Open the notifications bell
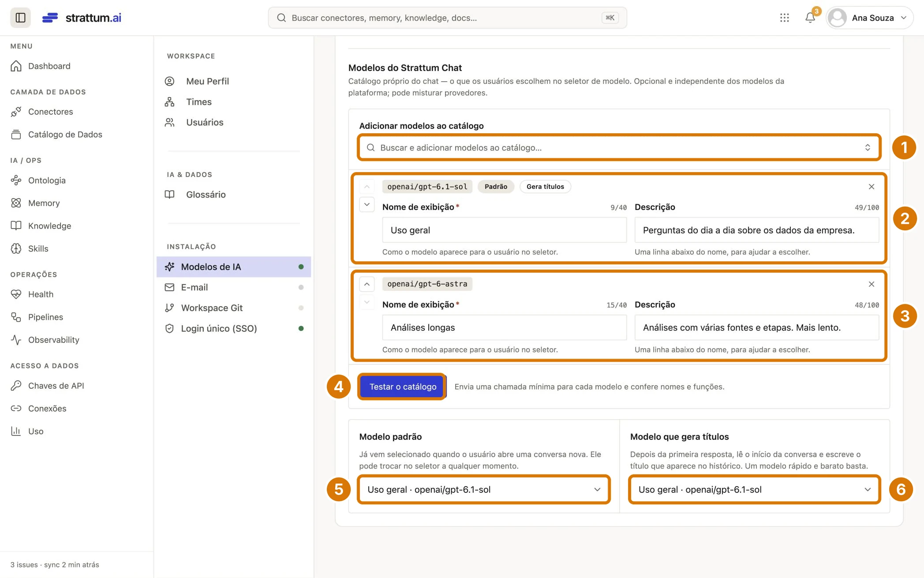This screenshot has width=924, height=578. pos(810,18)
